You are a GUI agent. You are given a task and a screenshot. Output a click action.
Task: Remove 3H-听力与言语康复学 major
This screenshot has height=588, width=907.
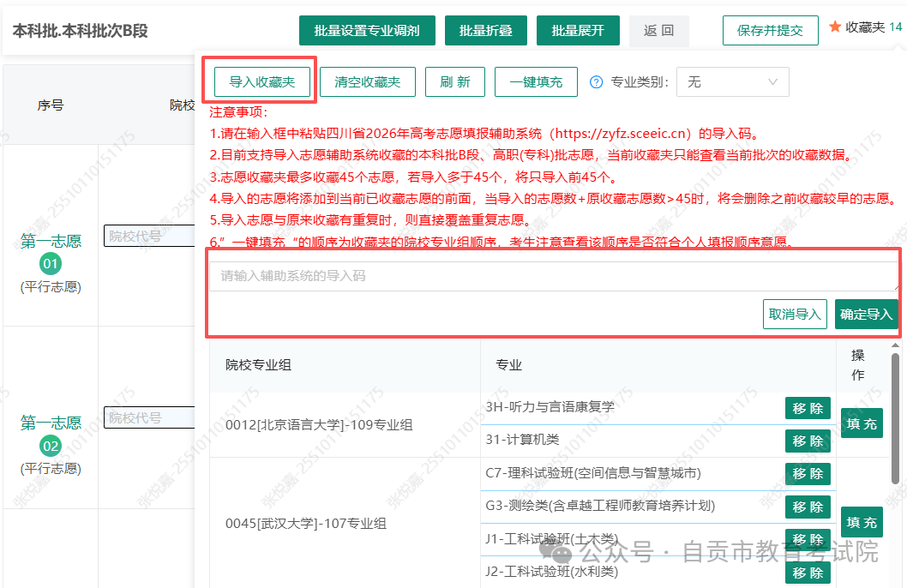808,408
